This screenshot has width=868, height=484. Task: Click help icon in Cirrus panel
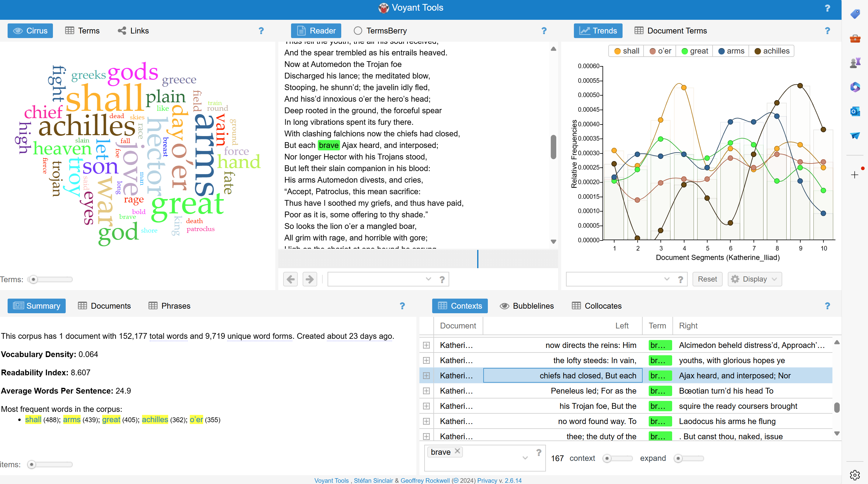[x=261, y=31]
